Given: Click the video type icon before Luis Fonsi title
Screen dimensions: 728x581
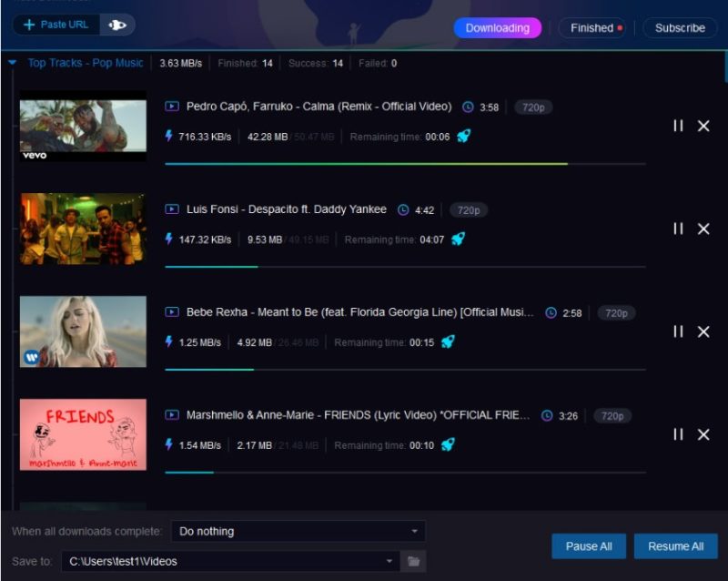Looking at the screenshot, I should pyautogui.click(x=172, y=209).
